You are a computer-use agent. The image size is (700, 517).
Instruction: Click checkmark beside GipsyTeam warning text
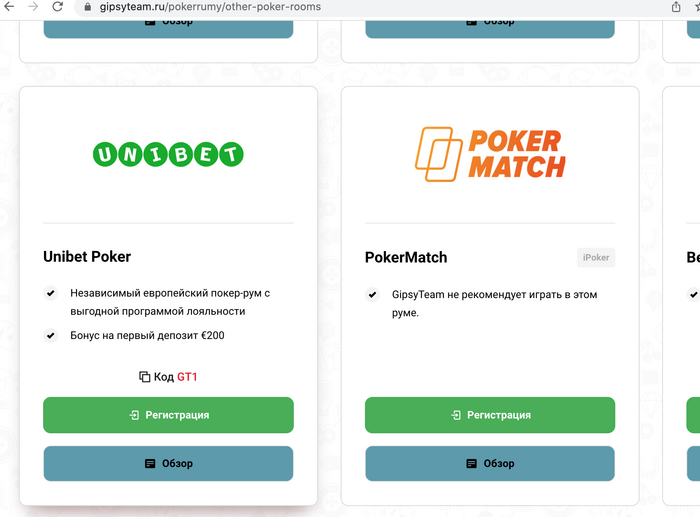point(372,294)
